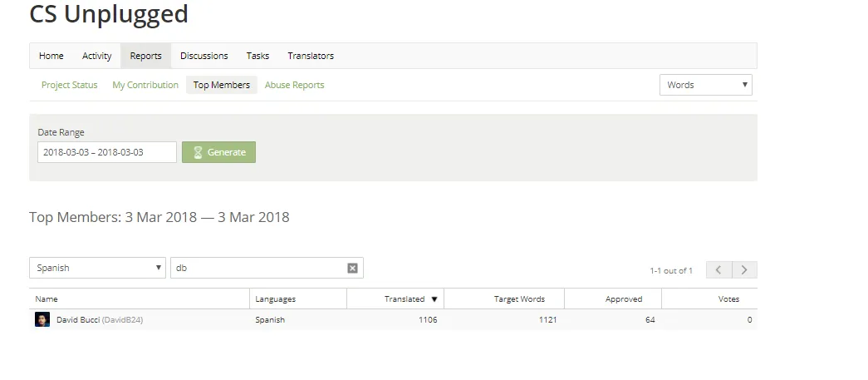Click the Spanish cell in David Bucci's row
Screen dimensions: 868x380
pyautogui.click(x=270, y=319)
